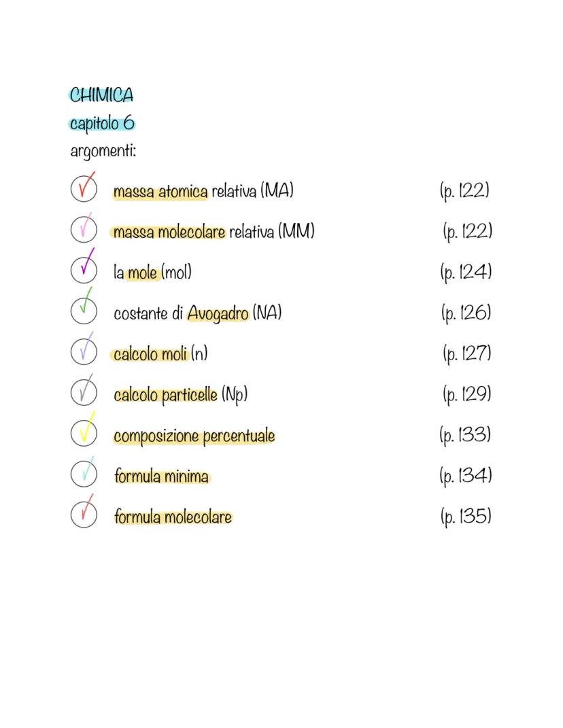Toggle the checkbox for massa atomica relativa
The height and width of the screenshot is (728, 563).
tap(83, 188)
